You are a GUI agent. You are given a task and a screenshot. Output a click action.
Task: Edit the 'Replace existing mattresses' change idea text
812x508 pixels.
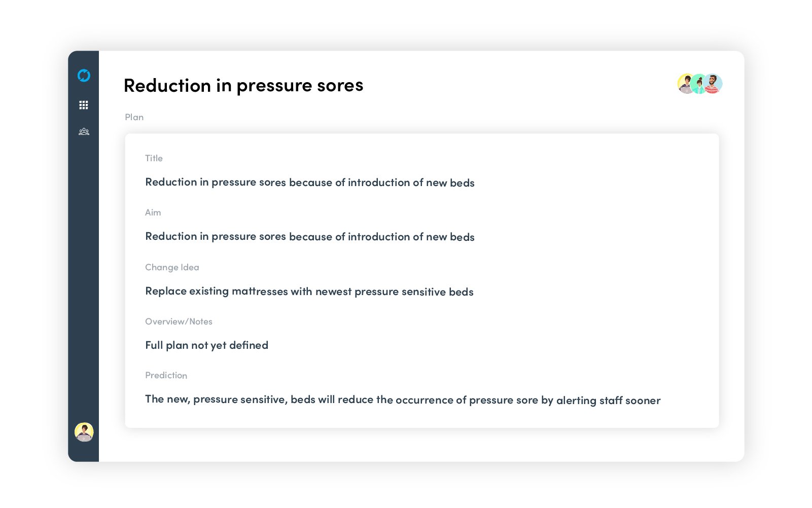309,292
